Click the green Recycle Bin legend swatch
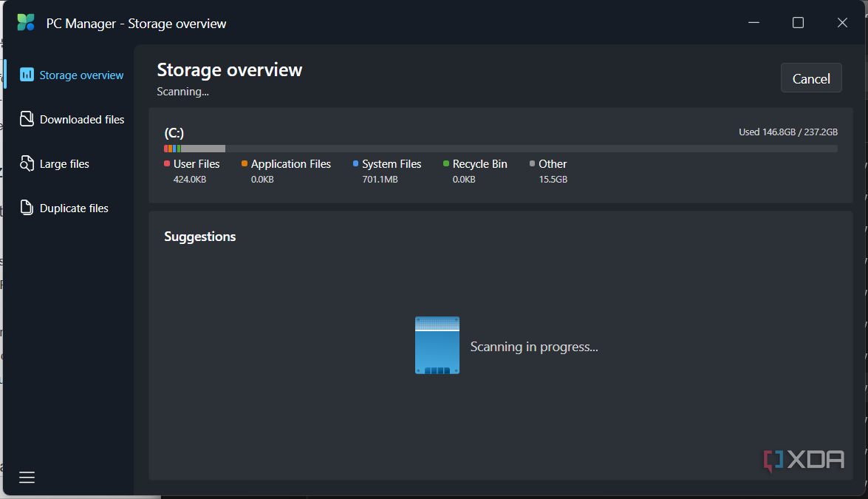 (446, 163)
